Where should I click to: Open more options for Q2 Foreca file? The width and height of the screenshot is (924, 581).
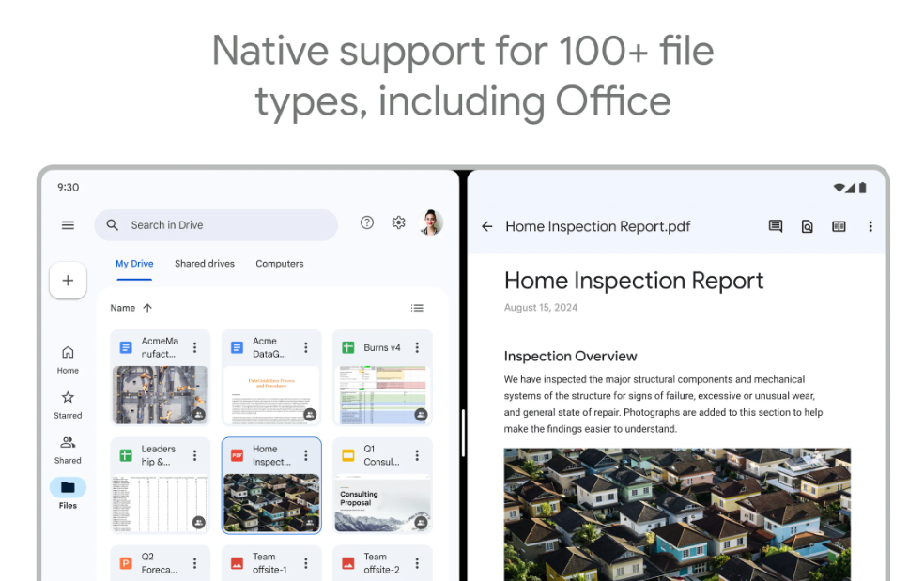tap(195, 563)
